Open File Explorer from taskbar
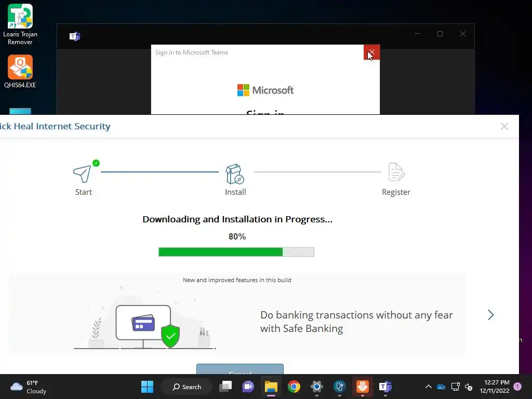 [x=271, y=387]
